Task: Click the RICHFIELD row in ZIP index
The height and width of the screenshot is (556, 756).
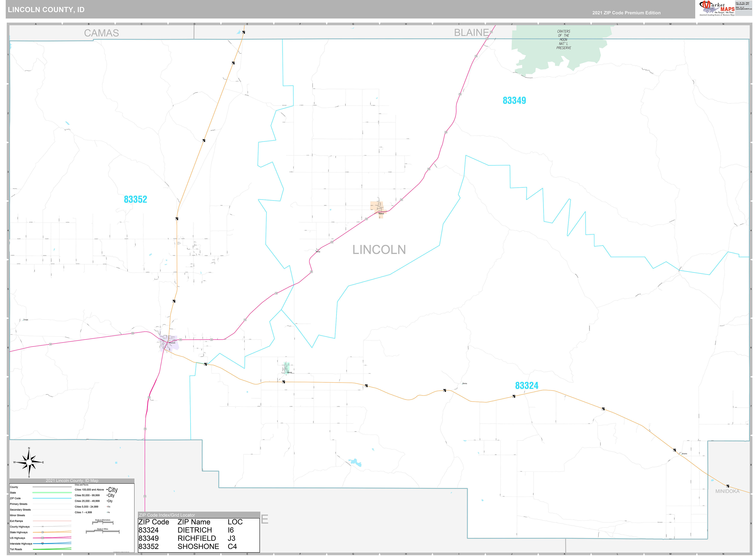Action: pos(197,538)
